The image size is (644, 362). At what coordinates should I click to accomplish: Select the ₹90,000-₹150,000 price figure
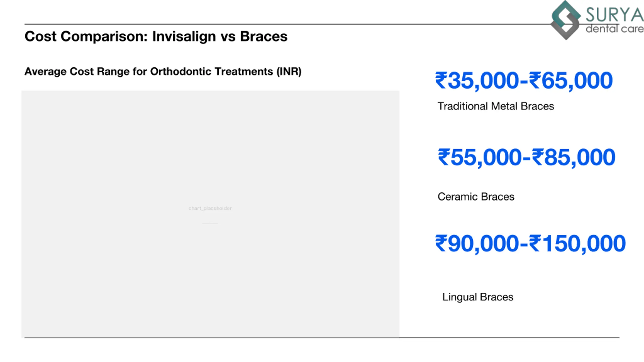point(530,243)
